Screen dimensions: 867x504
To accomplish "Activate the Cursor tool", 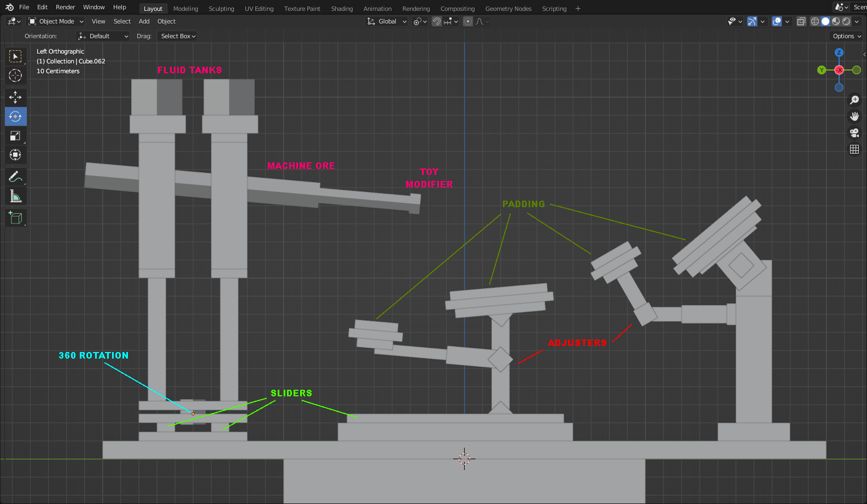I will pyautogui.click(x=15, y=75).
